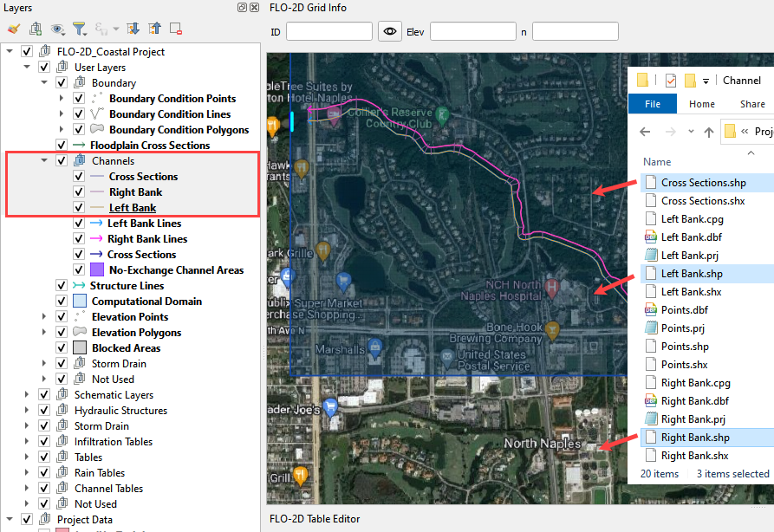This screenshot has height=532, width=774.
Task: Click the Remove Layer/Group icon
Action: (176, 29)
